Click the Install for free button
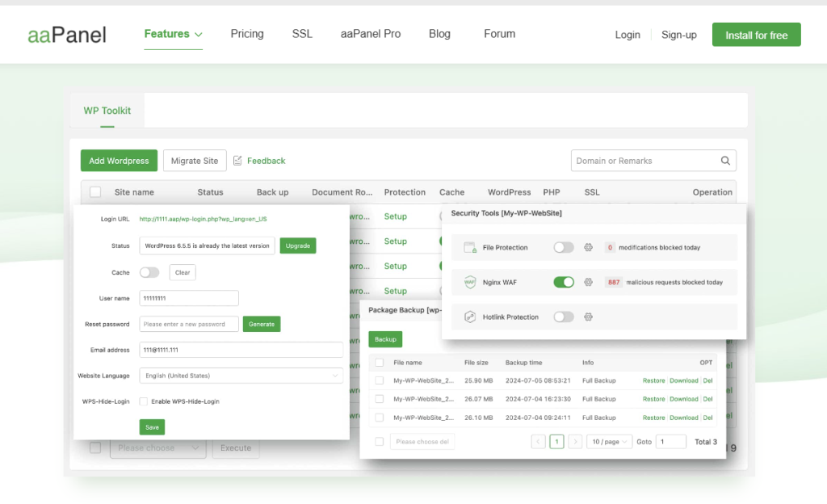The height and width of the screenshot is (504, 827). tap(756, 35)
